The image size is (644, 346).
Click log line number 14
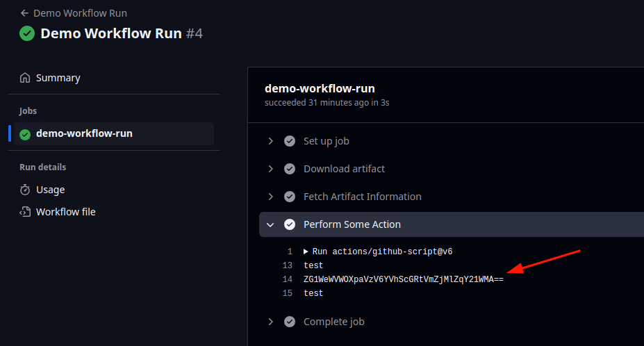288,279
